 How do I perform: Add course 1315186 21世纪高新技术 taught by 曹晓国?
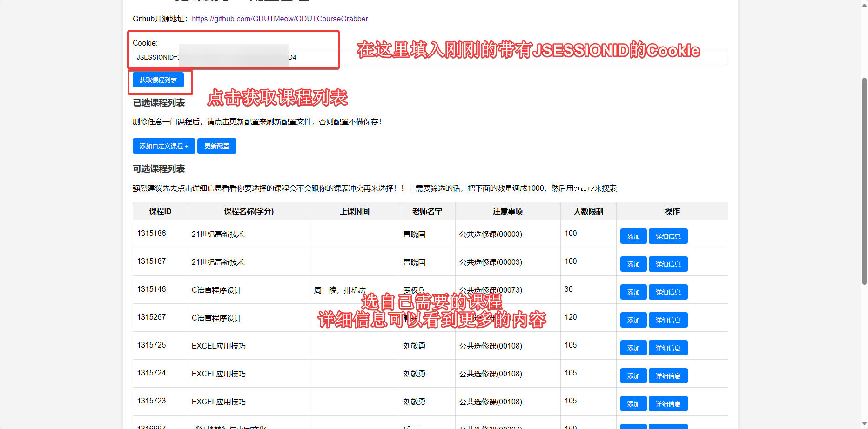click(x=633, y=236)
